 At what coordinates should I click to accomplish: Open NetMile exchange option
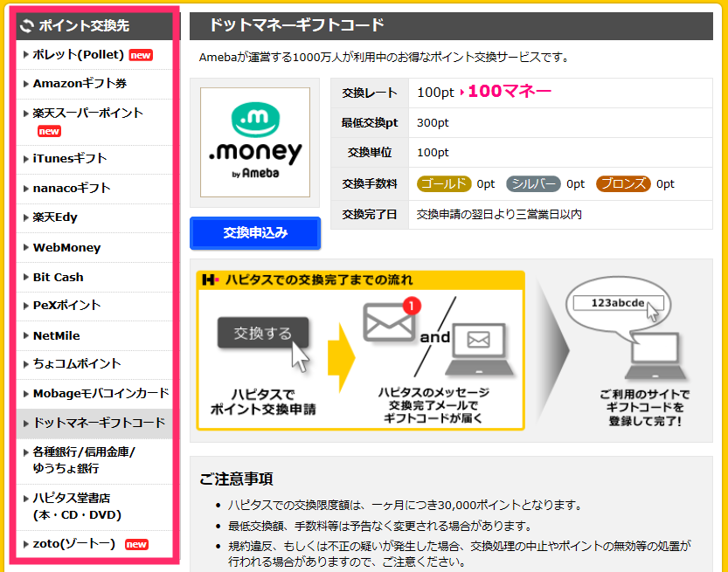56,335
